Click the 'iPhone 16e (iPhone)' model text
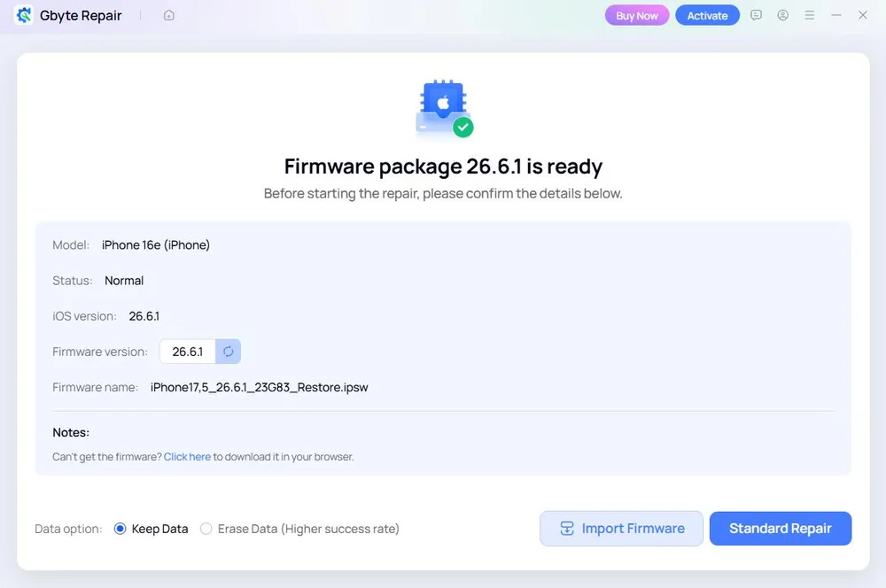The image size is (886, 588). (x=156, y=245)
